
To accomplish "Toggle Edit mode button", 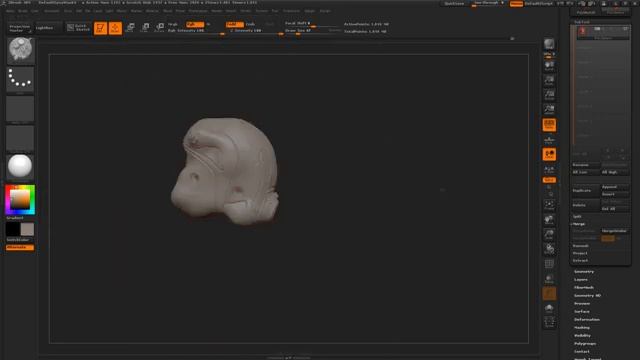I will (x=100, y=28).
